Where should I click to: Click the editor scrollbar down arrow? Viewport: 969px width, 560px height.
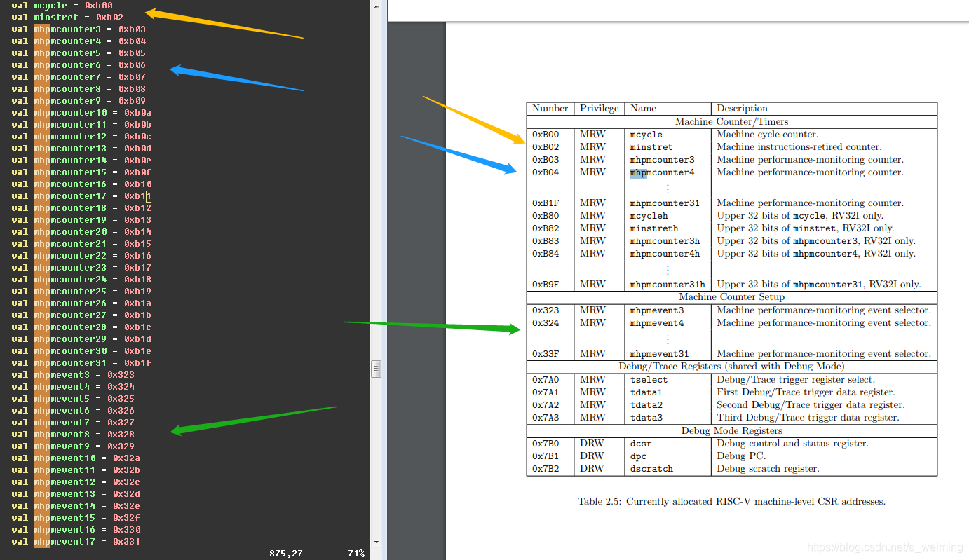click(377, 542)
